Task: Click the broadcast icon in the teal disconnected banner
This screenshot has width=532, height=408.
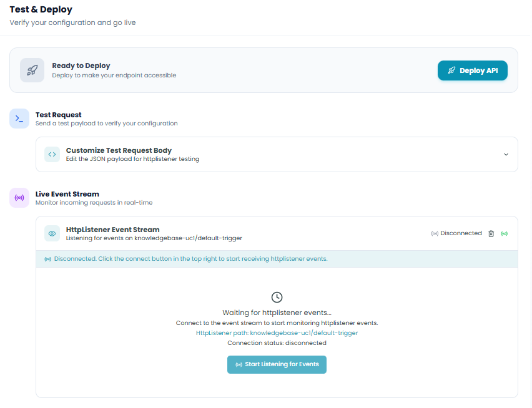Action: coord(47,259)
